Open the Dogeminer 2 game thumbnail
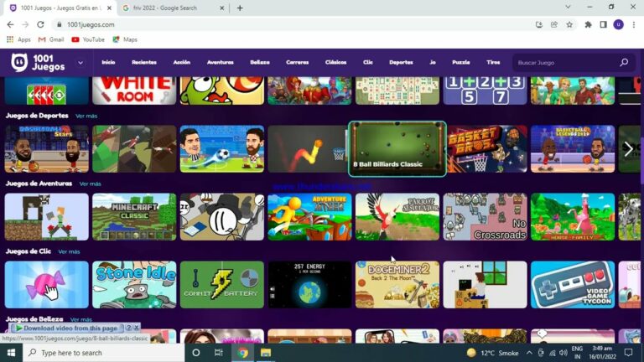This screenshot has height=362, width=644. 397,284
